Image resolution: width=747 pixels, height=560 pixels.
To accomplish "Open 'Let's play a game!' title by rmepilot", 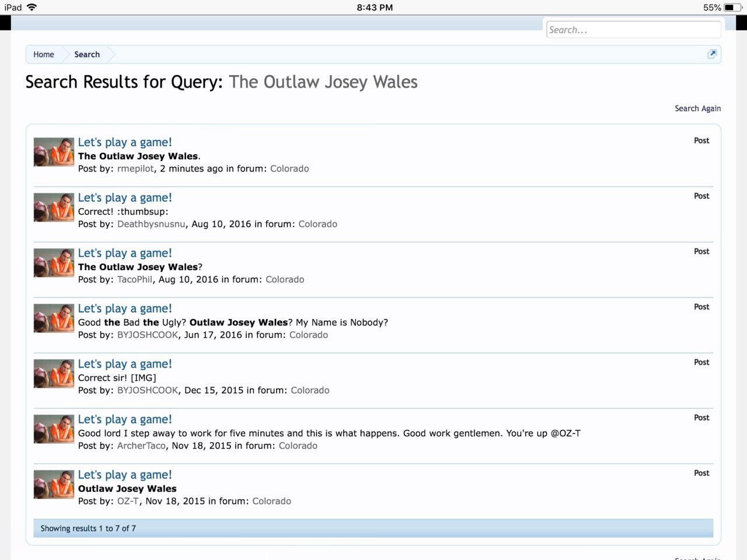I will tap(125, 142).
